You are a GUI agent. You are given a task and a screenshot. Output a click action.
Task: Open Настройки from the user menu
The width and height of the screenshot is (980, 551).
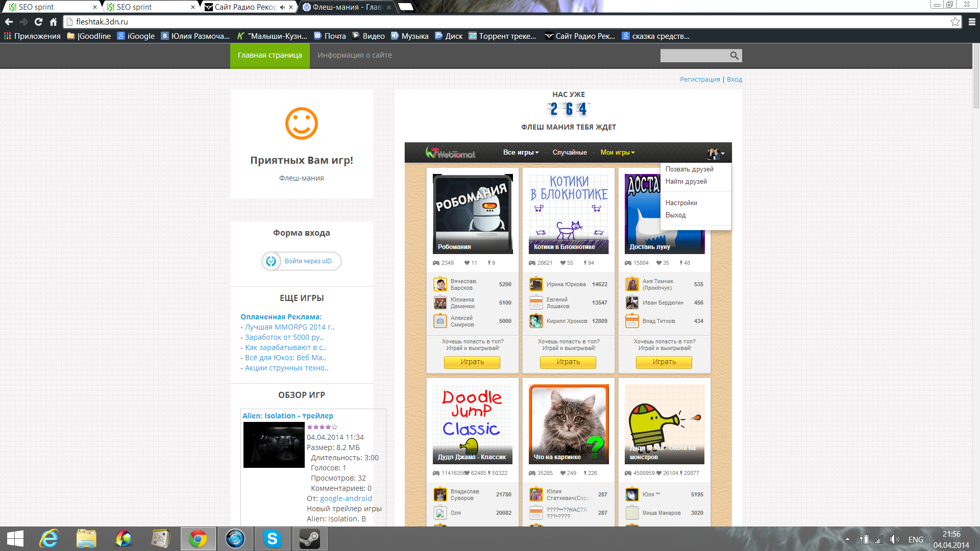point(681,203)
